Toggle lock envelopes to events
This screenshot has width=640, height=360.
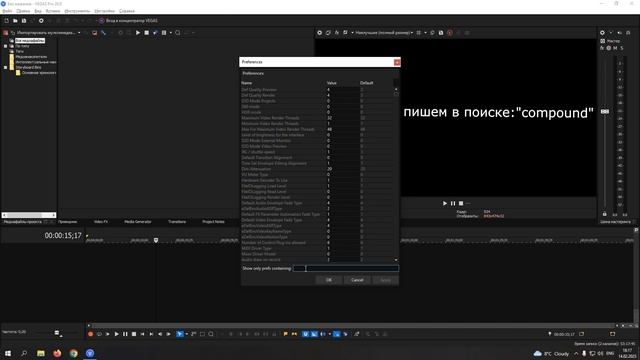pos(336,334)
